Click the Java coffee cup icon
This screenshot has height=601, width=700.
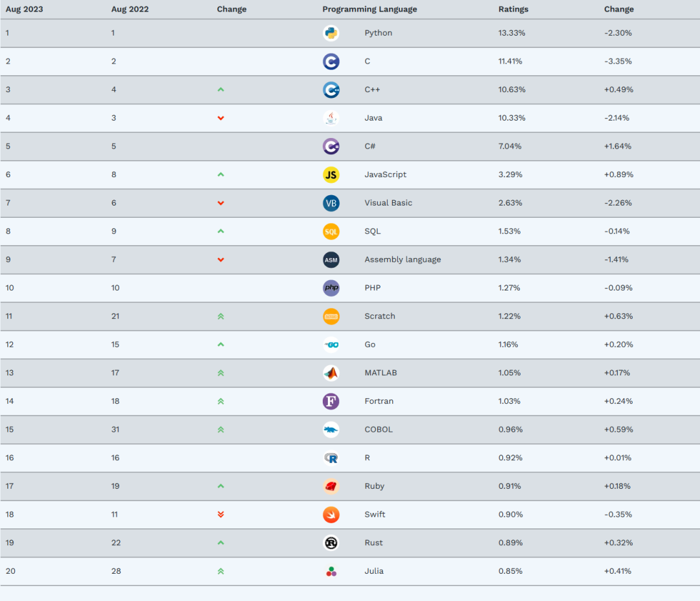pyautogui.click(x=331, y=118)
